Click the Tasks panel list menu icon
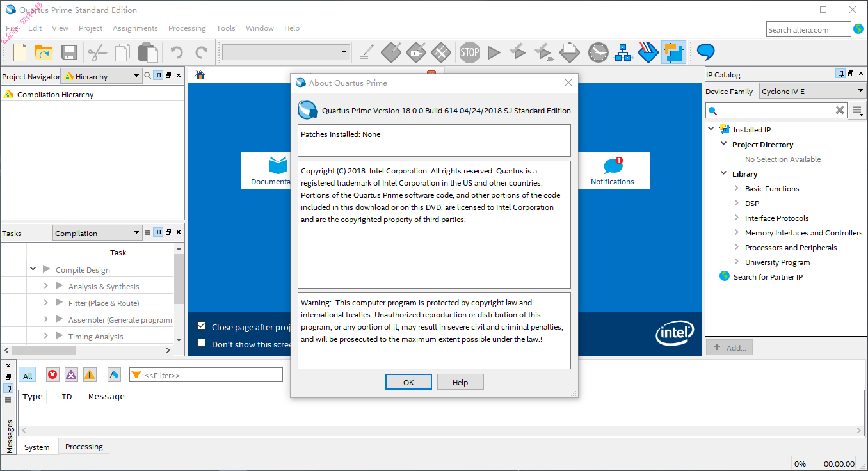The height and width of the screenshot is (471, 868). (x=148, y=233)
